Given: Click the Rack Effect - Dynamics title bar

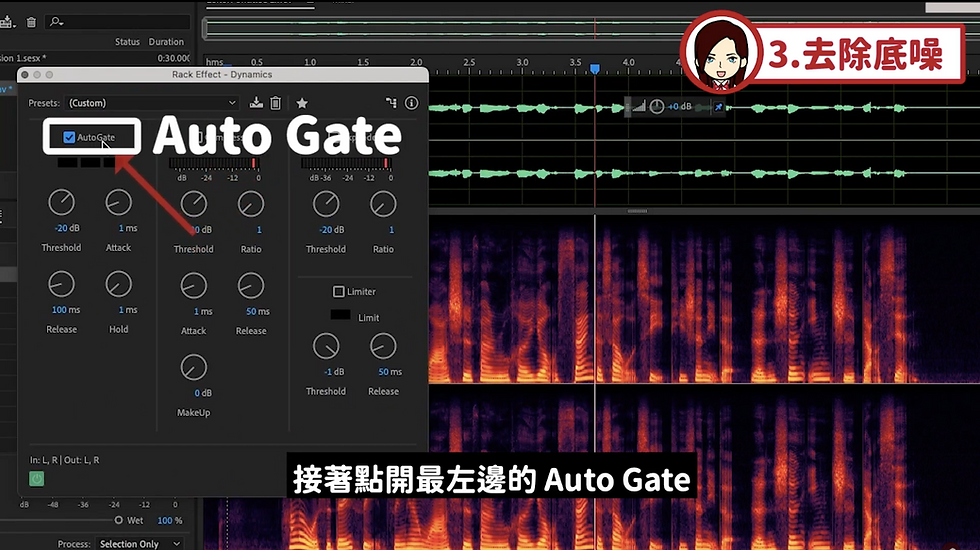Looking at the screenshot, I should (x=222, y=74).
